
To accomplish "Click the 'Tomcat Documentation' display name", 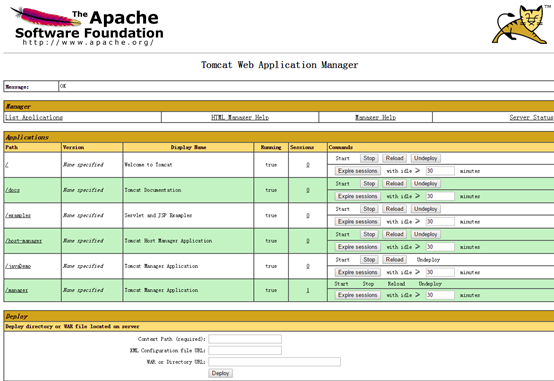I will [153, 190].
